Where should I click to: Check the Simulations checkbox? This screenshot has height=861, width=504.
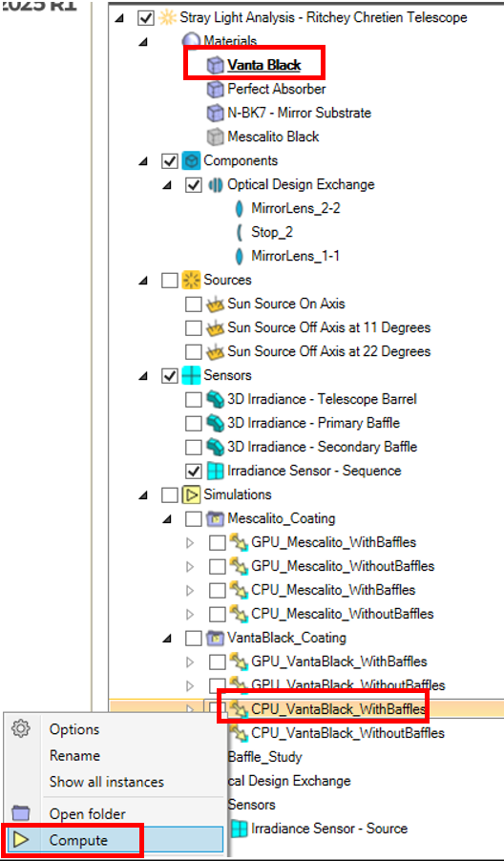click(x=170, y=495)
